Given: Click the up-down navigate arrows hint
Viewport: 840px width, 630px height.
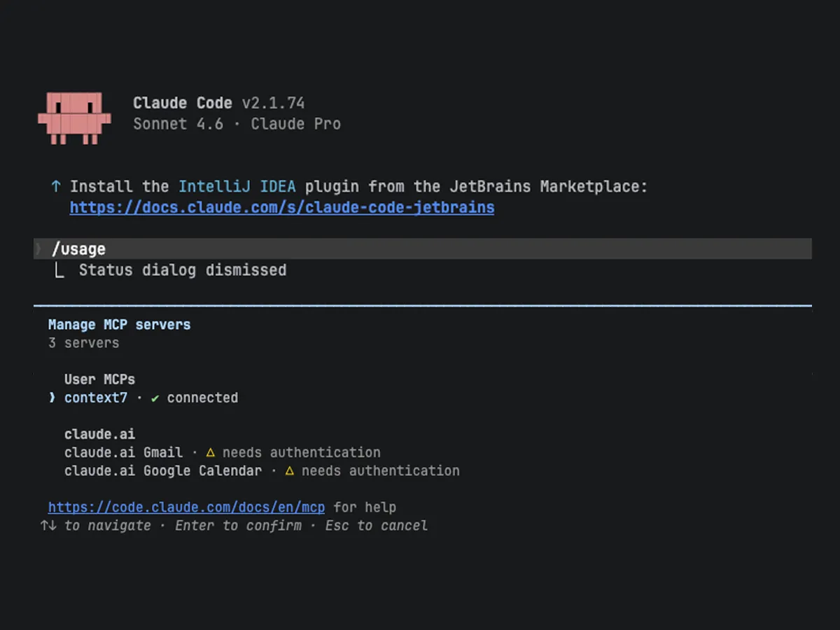Looking at the screenshot, I should [48, 526].
